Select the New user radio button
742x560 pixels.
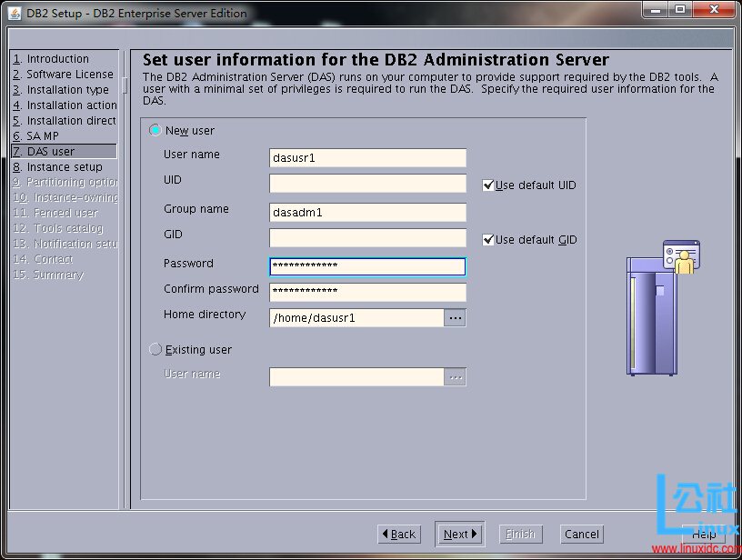(155, 131)
